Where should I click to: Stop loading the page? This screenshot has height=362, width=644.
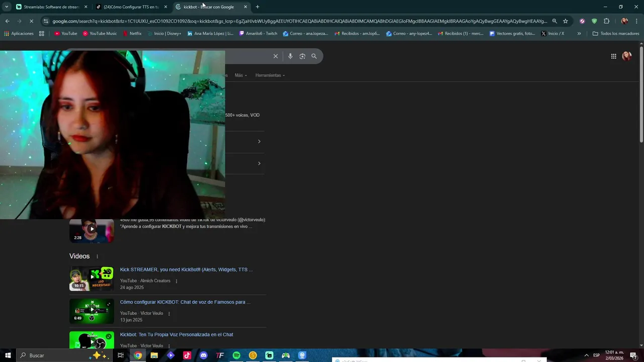(x=31, y=21)
